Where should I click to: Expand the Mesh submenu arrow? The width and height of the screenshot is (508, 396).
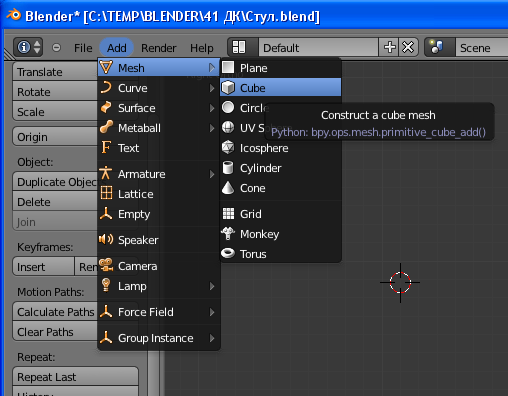pyautogui.click(x=212, y=68)
